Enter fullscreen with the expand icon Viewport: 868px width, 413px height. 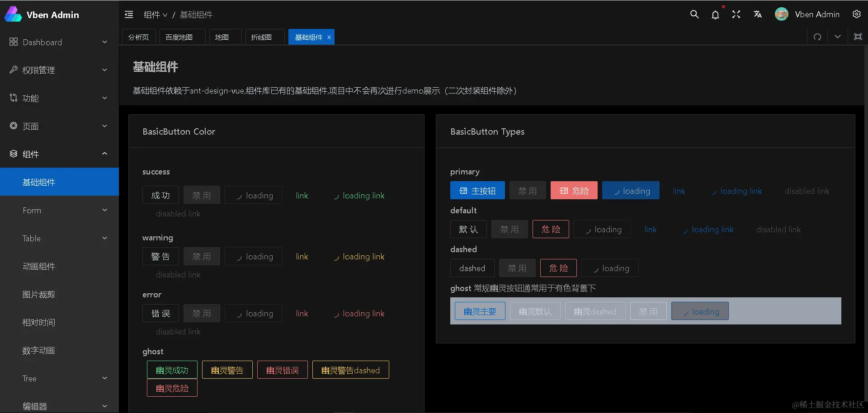736,14
